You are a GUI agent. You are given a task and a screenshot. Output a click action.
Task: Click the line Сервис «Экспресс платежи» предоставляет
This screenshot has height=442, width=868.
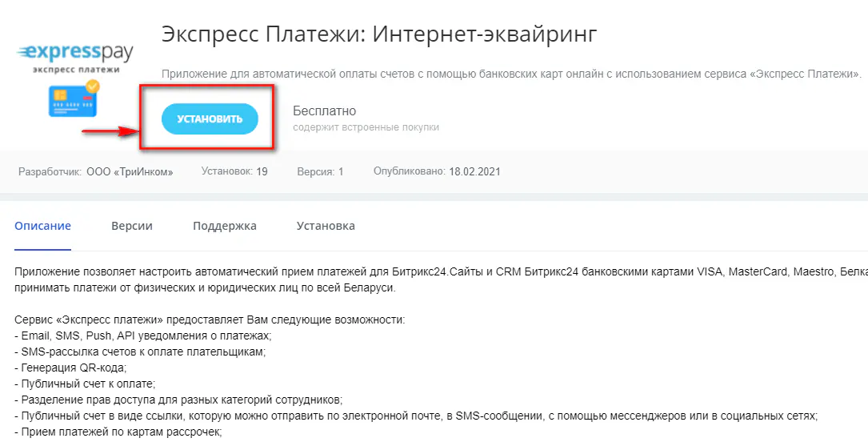(210, 320)
